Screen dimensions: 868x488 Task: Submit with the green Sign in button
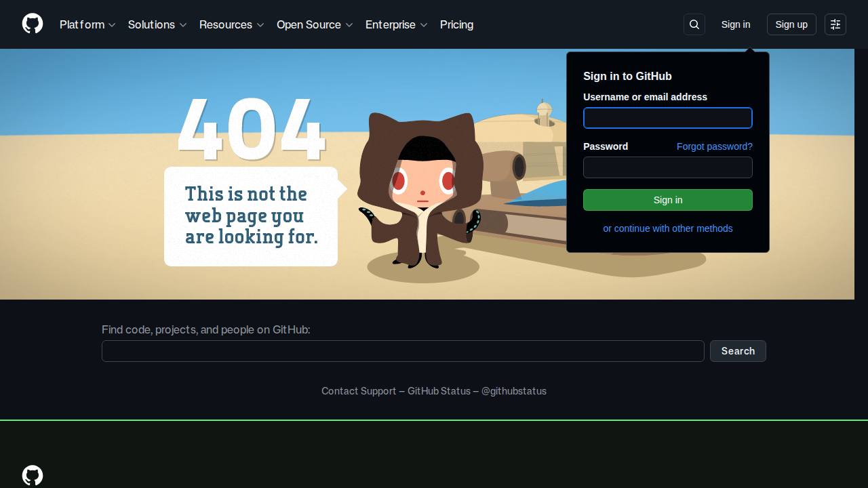[668, 200]
